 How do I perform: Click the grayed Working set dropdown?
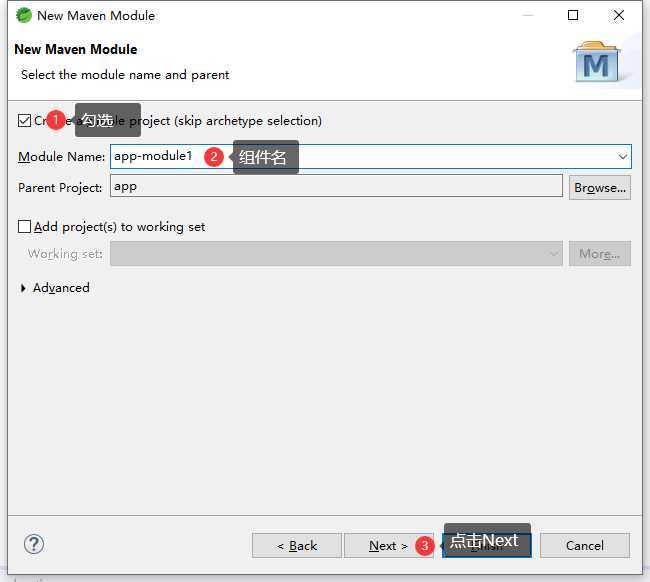tap(336, 253)
